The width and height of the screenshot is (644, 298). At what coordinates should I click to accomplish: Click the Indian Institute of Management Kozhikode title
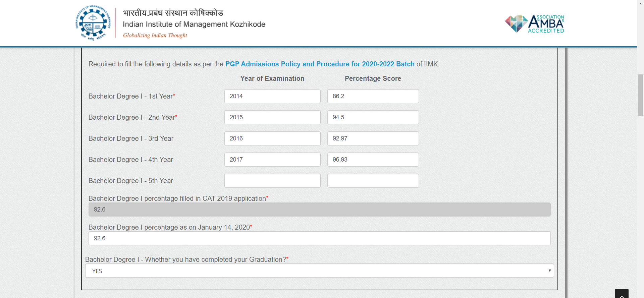(x=194, y=24)
